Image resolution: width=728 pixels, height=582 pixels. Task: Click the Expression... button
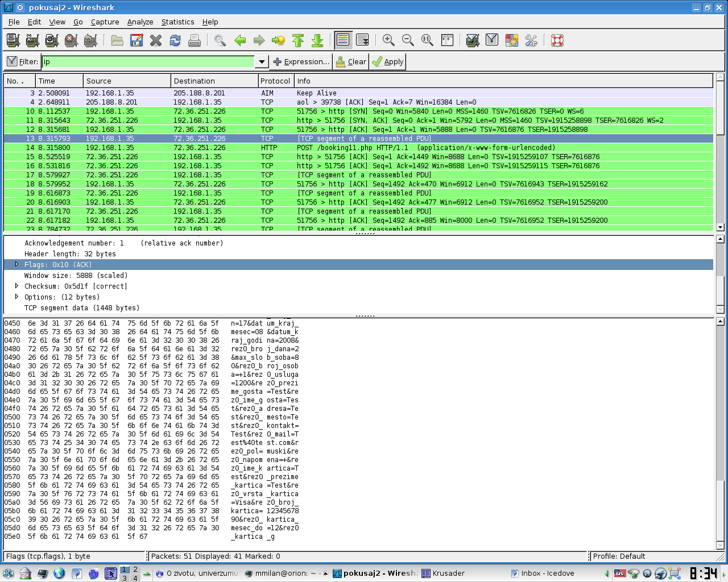(301, 62)
